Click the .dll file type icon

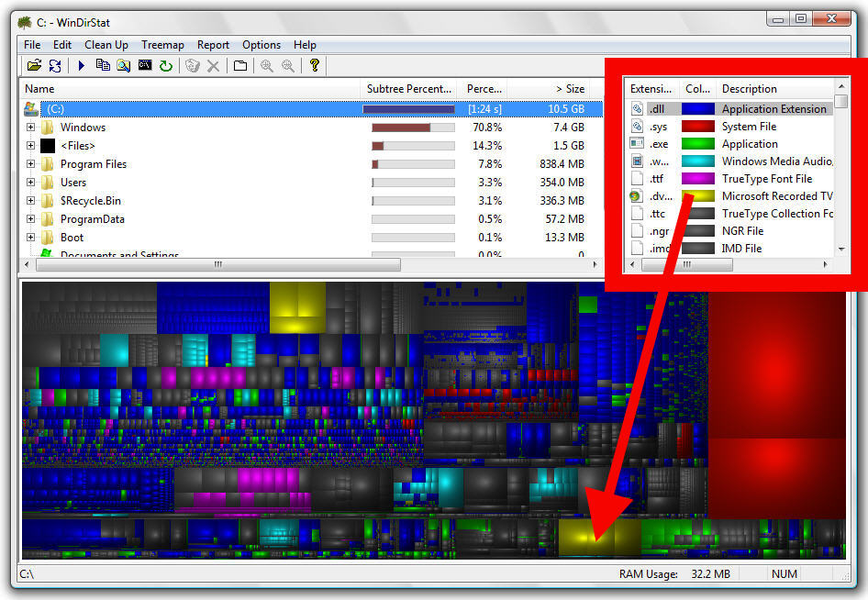[x=637, y=109]
